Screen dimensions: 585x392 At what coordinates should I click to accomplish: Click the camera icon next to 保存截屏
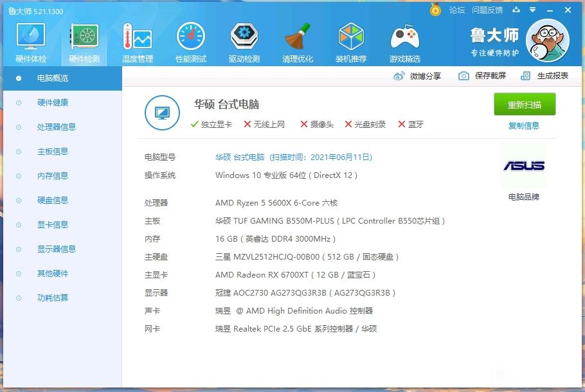tap(464, 76)
